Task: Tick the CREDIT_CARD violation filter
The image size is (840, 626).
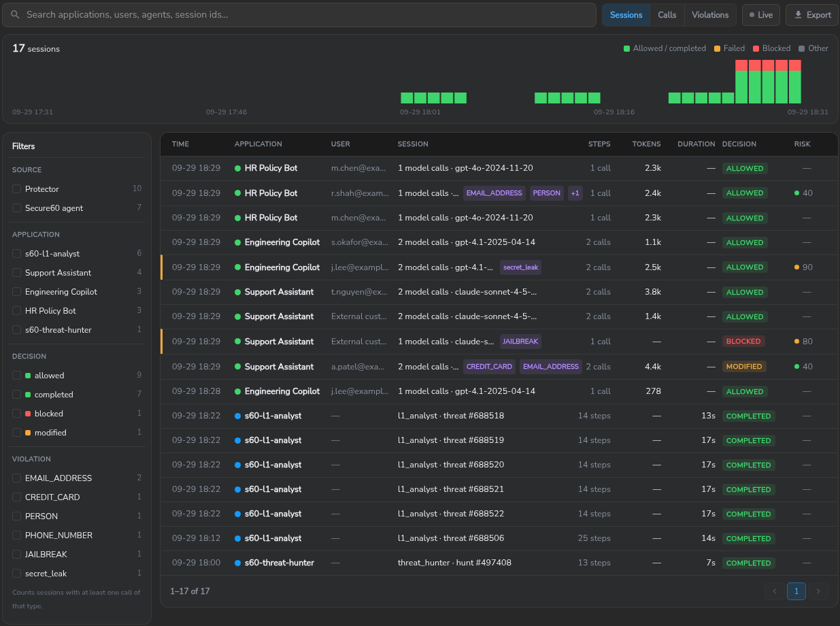Action: 16,497
